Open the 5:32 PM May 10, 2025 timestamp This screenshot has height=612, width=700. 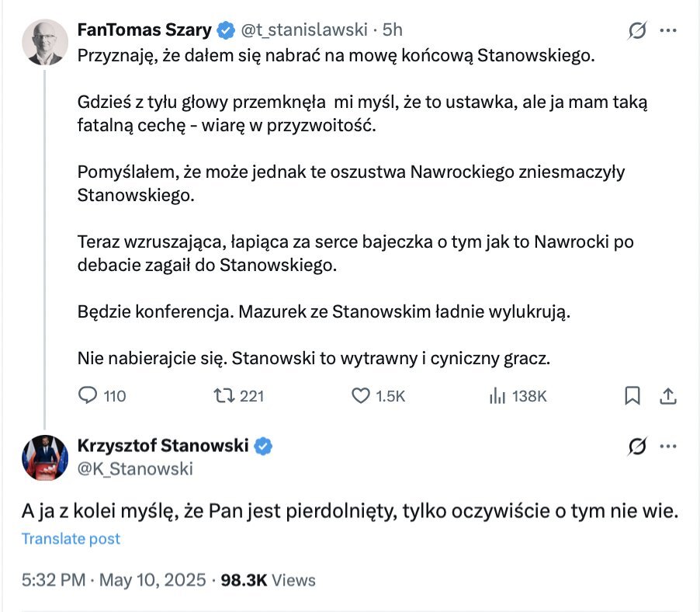(x=113, y=580)
